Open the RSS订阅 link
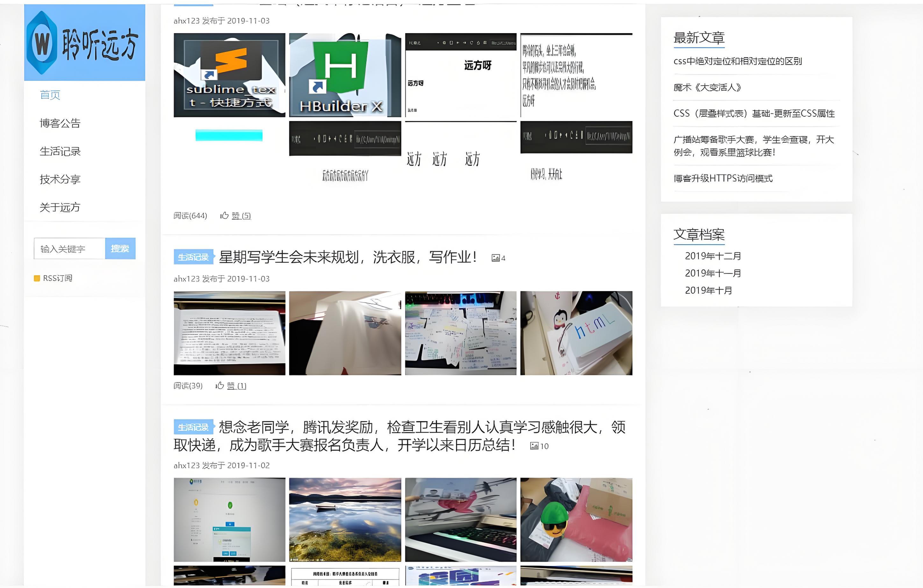 (58, 278)
